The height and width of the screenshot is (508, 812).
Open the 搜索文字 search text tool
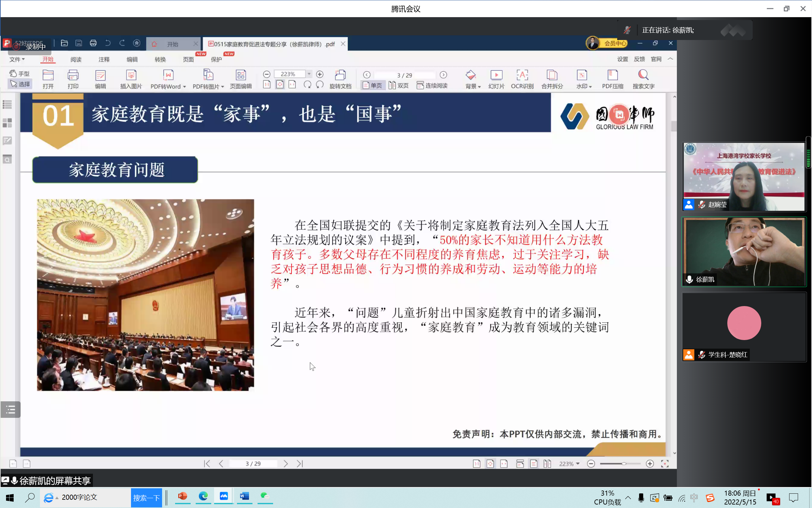click(x=643, y=79)
